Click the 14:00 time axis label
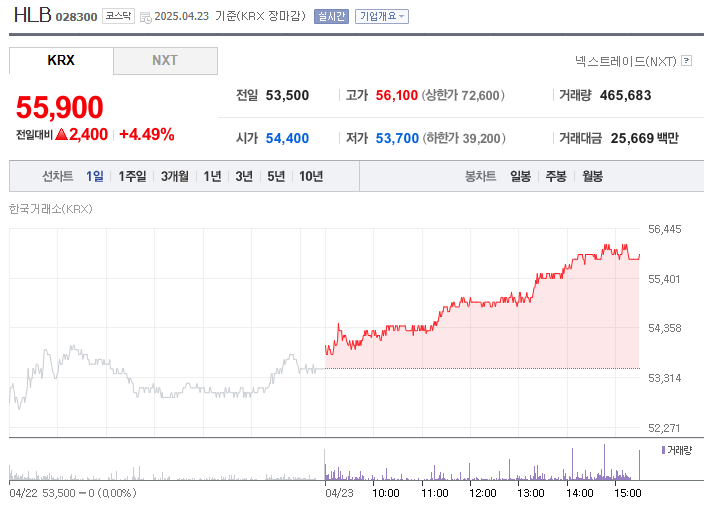Viewport: 704px width, 512px height. [x=580, y=493]
